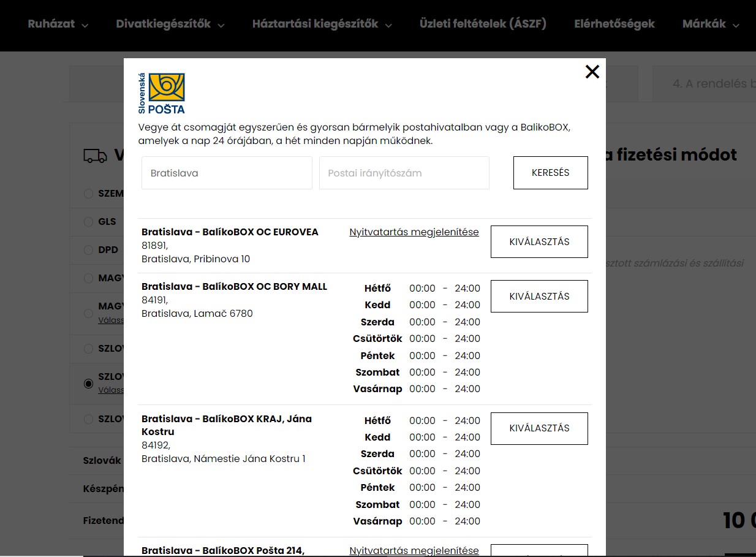756x557 pixels.
Task: Show opening hours for BalíkoBOX OC EUROVEA
Action: click(x=414, y=232)
